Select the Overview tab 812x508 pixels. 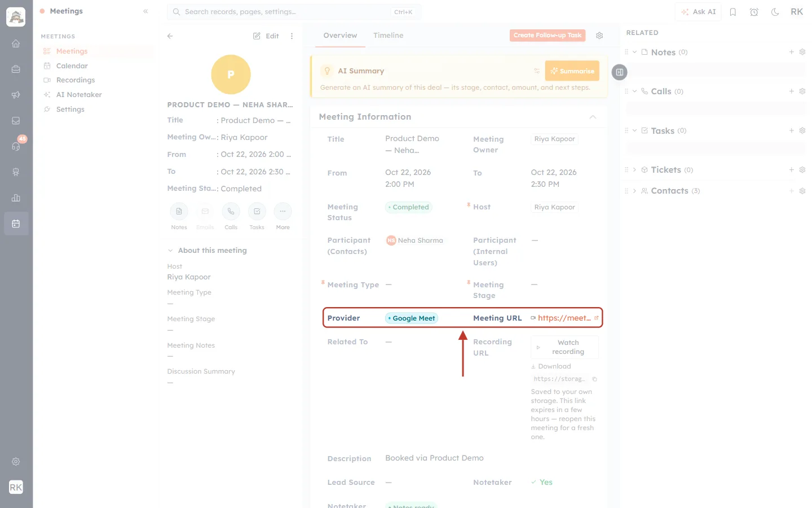tap(340, 36)
